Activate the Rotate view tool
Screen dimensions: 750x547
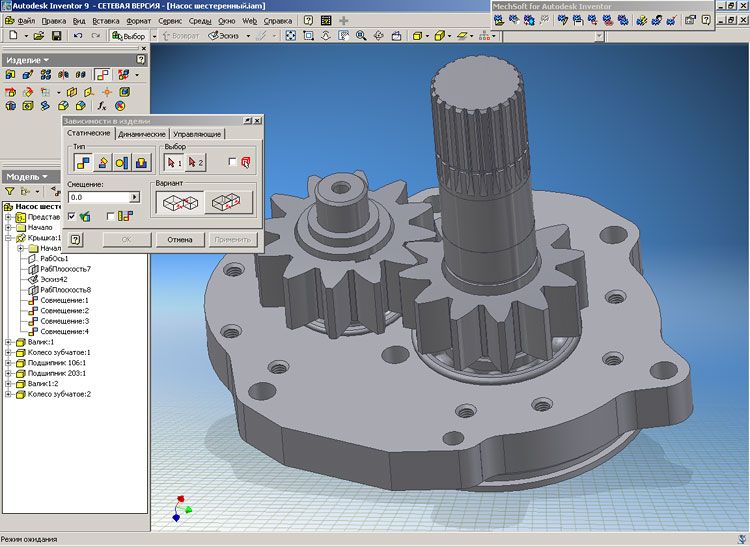(378, 35)
